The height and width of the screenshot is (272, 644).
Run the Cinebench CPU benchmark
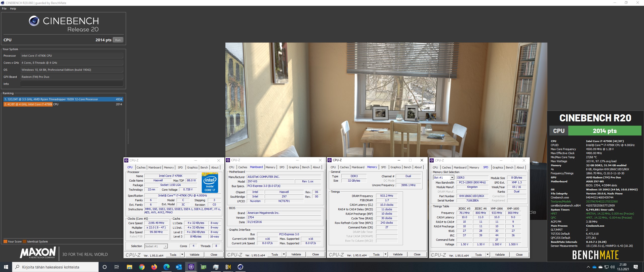[x=118, y=40]
